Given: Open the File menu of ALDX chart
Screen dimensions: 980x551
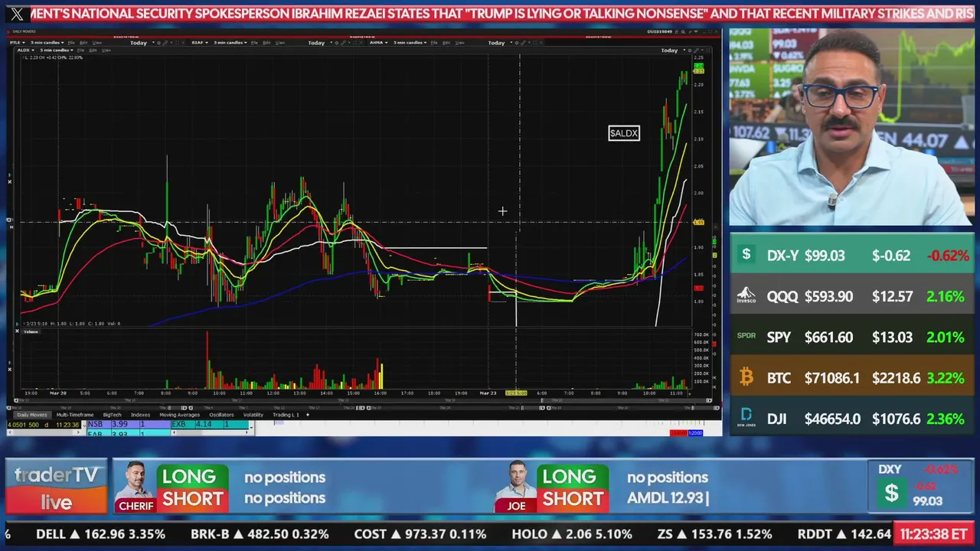Looking at the screenshot, I should 80,50.
